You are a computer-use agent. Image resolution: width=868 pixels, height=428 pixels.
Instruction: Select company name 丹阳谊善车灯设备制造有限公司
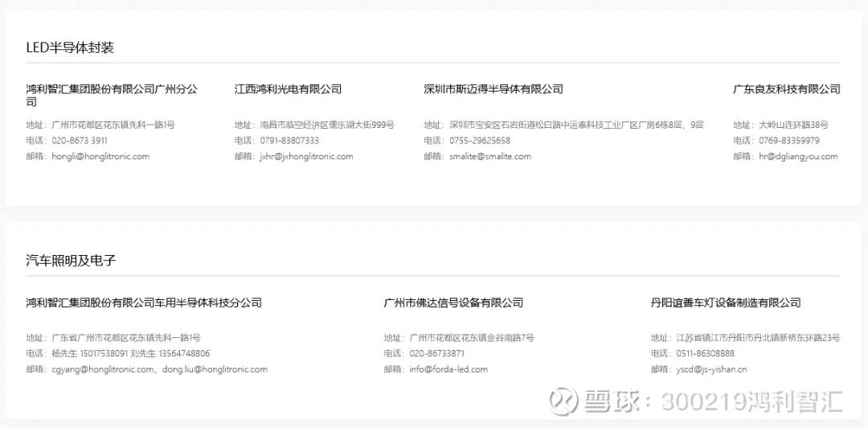[x=726, y=302]
